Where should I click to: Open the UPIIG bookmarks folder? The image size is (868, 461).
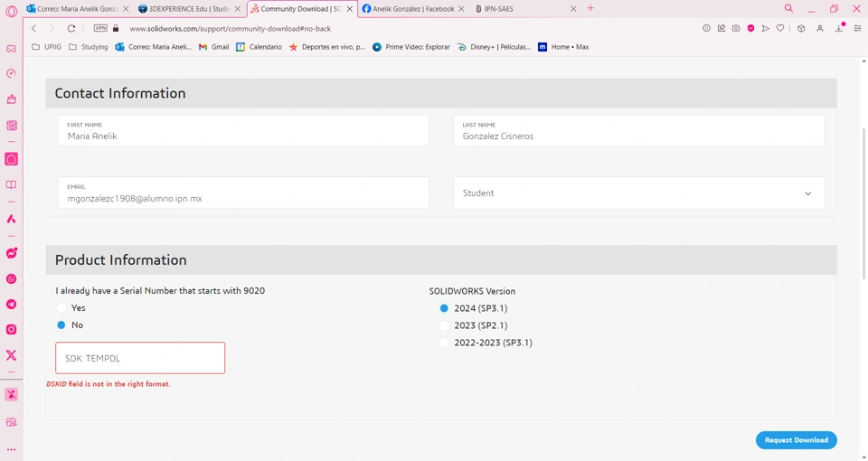tap(47, 47)
